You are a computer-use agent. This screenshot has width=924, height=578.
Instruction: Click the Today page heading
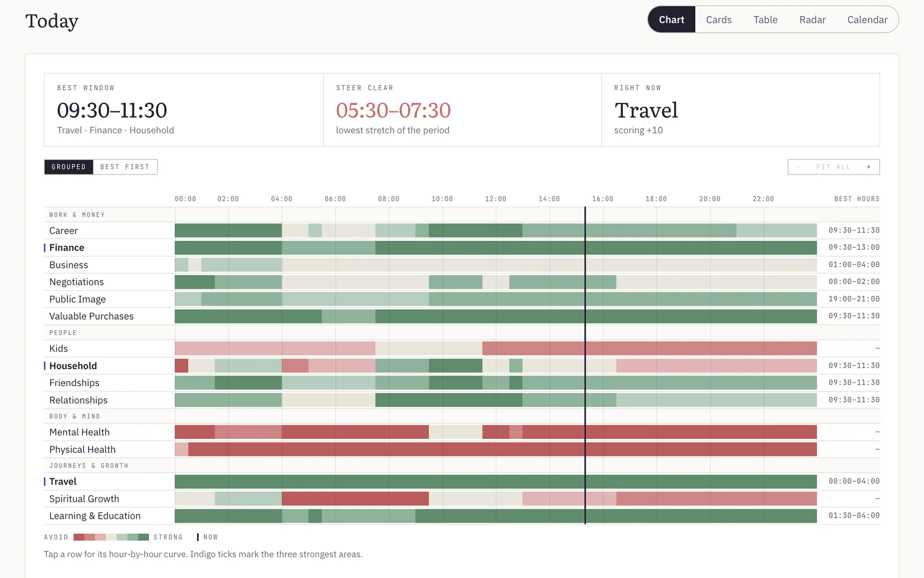tap(52, 21)
